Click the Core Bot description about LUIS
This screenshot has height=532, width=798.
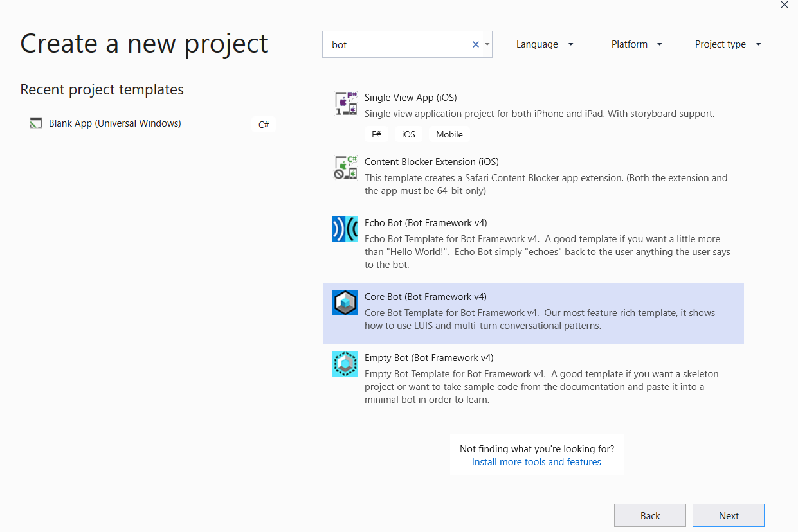(540, 319)
